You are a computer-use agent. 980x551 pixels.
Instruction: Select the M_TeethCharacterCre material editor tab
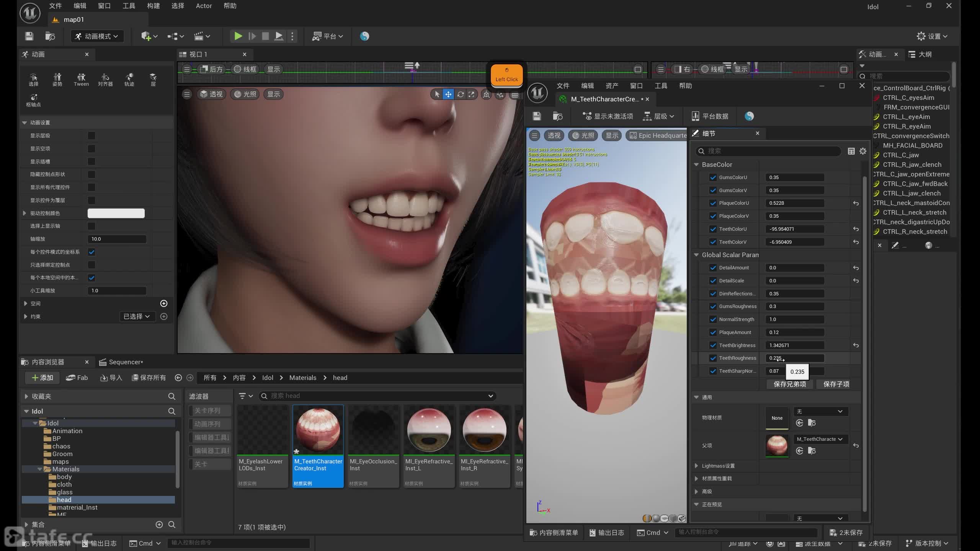point(605,99)
